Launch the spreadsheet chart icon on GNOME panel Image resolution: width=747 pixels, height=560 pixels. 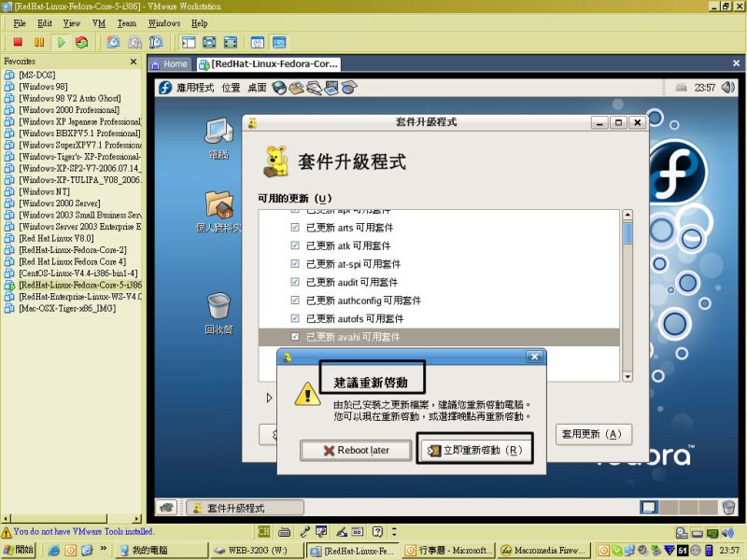(x=348, y=88)
